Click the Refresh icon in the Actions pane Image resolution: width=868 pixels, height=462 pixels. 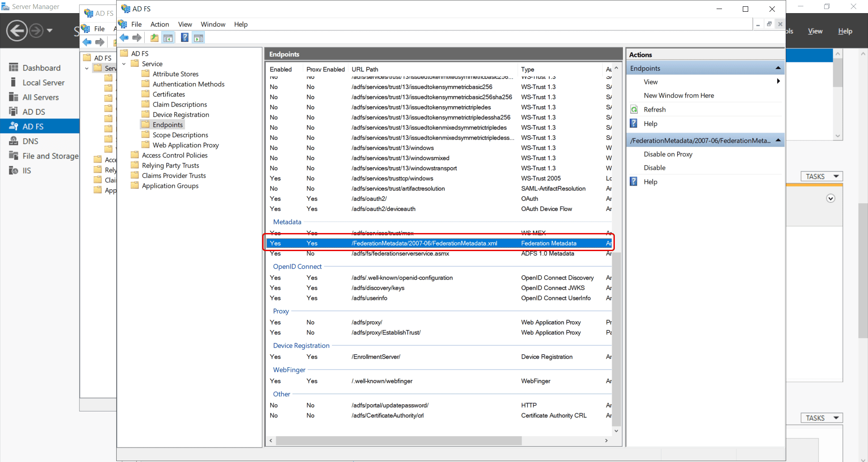click(x=634, y=109)
